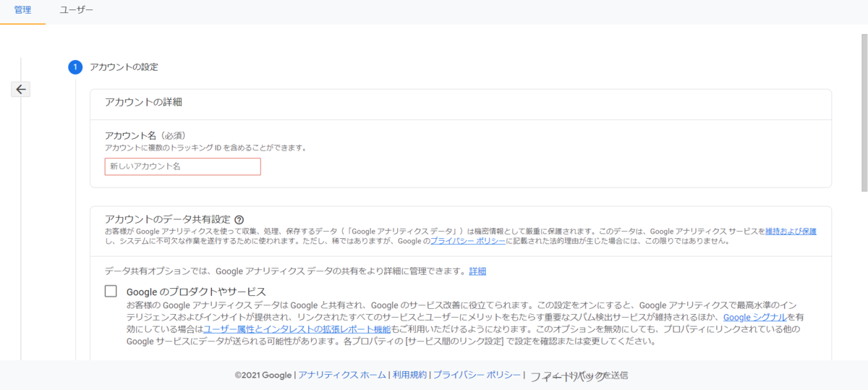Screen dimensions: 868x390
Task: Click フィードバックを送信 in the footer
Action: (579, 376)
